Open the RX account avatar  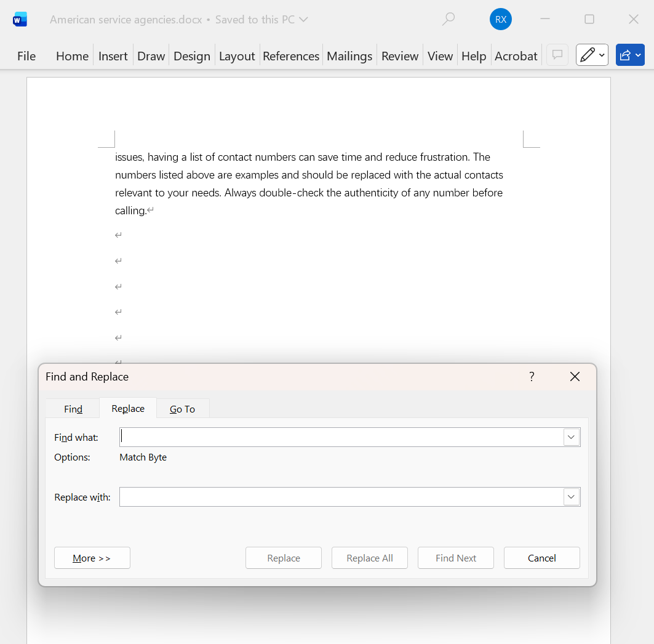[500, 19]
